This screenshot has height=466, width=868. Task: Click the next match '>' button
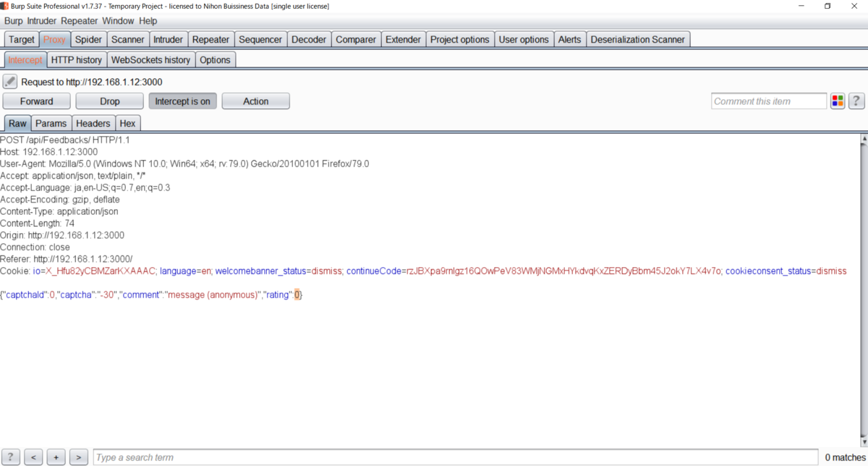point(78,457)
